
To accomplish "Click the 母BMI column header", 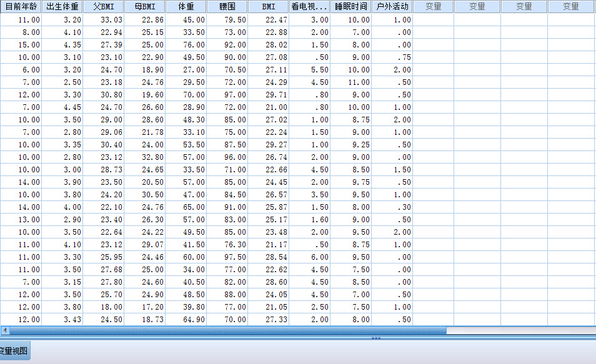I will [x=145, y=6].
